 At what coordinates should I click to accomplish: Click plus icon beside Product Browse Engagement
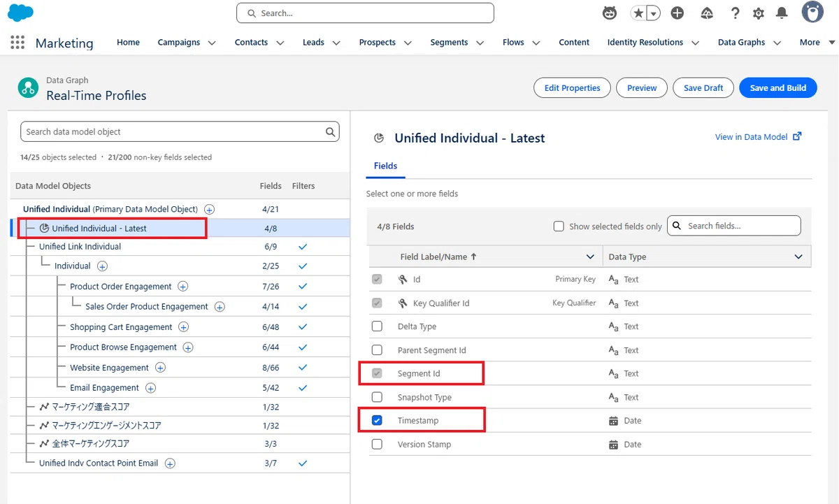(x=188, y=347)
